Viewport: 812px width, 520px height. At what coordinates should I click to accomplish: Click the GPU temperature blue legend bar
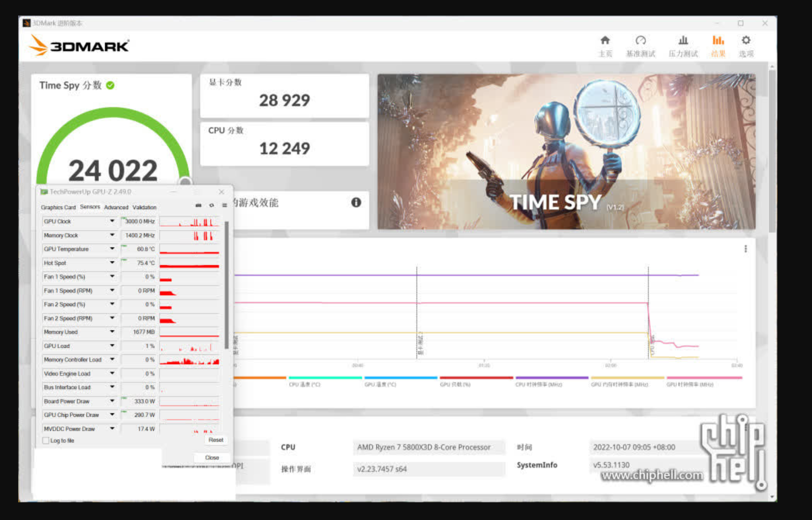(x=401, y=378)
